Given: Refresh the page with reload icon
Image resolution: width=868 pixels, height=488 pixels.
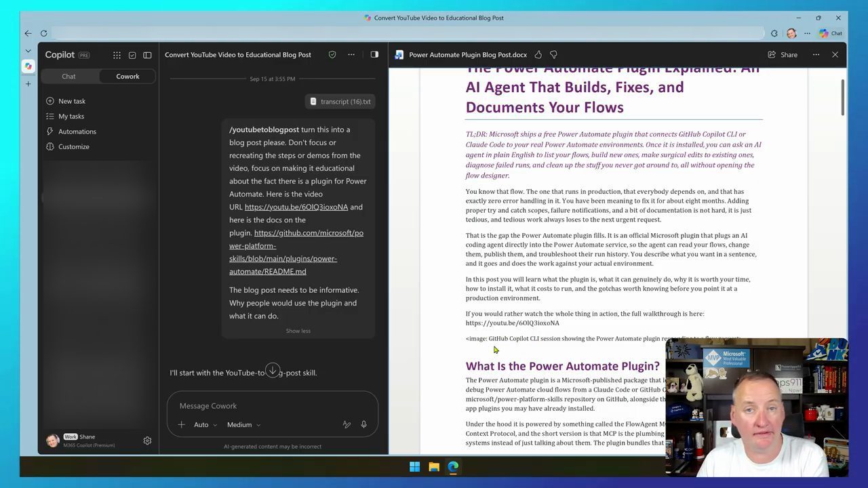Looking at the screenshot, I should 43,33.
